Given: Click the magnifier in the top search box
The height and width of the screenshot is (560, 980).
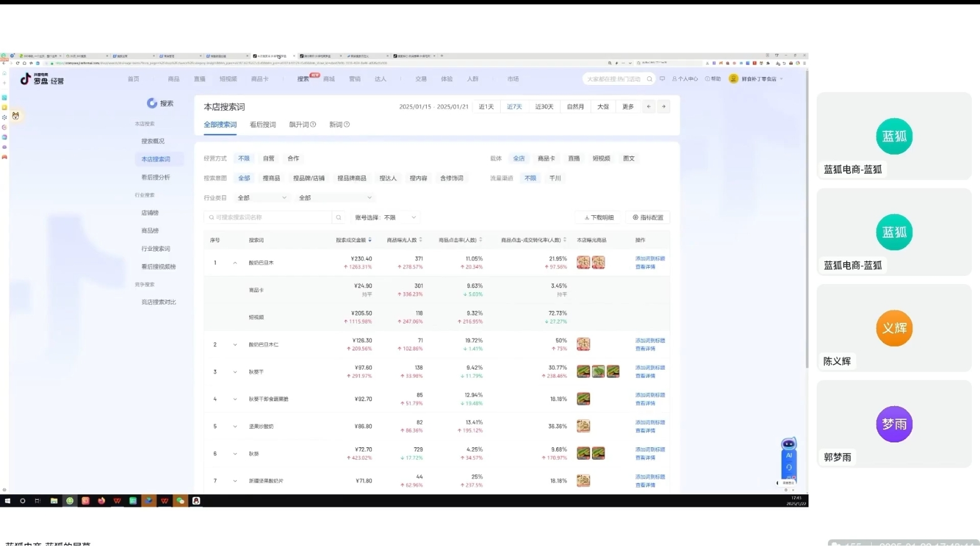Looking at the screenshot, I should [x=650, y=79].
